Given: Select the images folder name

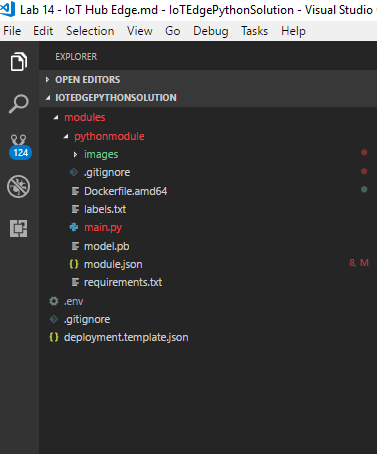Looking at the screenshot, I should pyautogui.click(x=101, y=154).
